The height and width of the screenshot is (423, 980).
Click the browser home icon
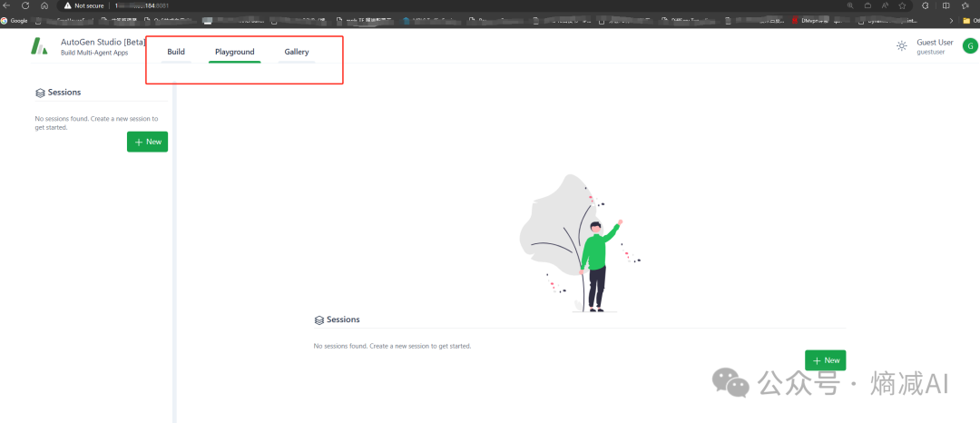click(x=44, y=5)
